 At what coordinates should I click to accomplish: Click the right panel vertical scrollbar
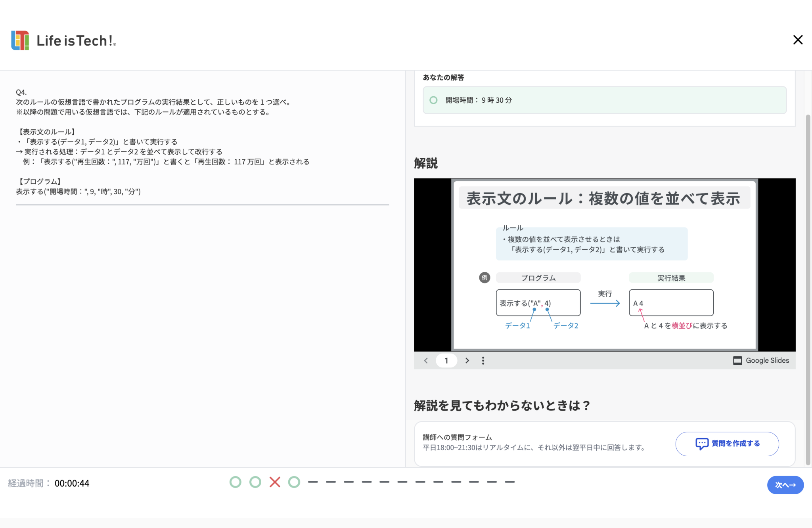tap(808, 289)
